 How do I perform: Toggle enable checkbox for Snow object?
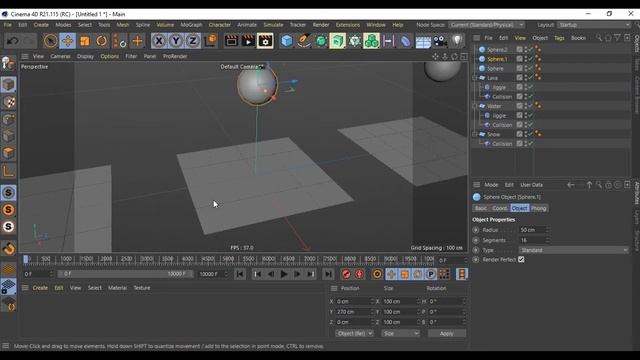click(x=530, y=134)
